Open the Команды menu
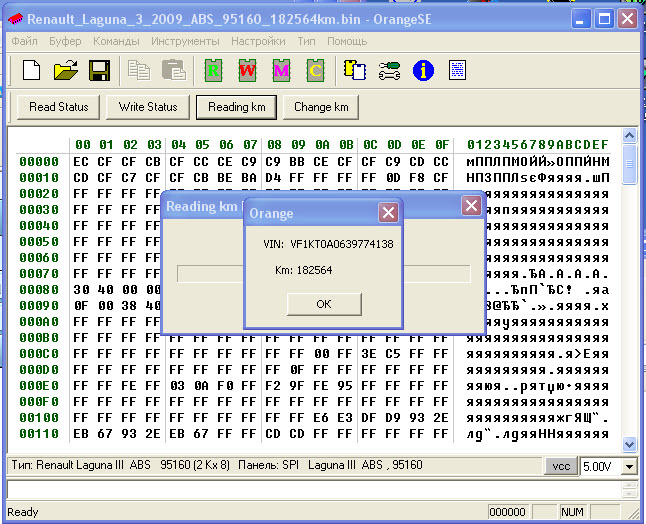This screenshot has height=524, width=646. coord(116,41)
